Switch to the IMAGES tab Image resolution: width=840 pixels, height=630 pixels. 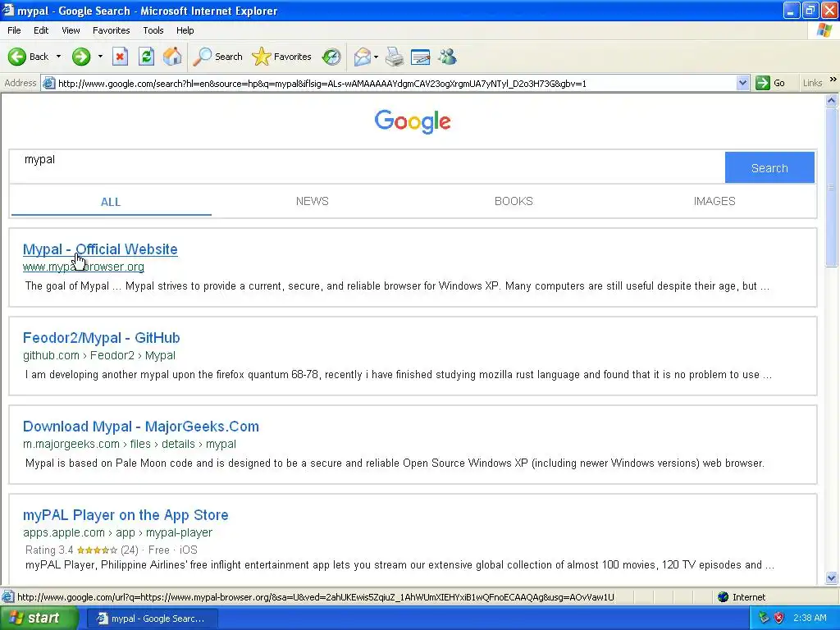pos(714,202)
